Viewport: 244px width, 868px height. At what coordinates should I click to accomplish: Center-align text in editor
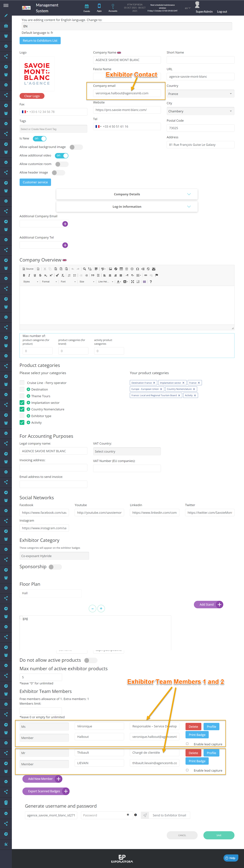point(110,275)
